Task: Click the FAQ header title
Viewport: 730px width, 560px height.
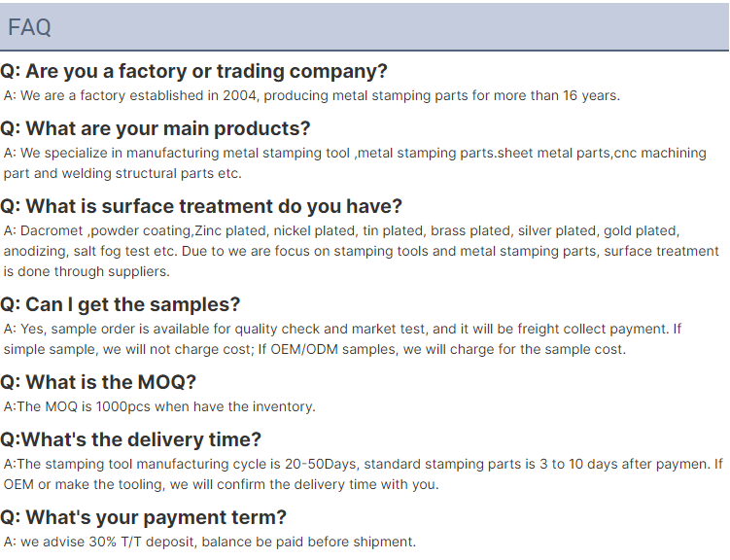Action: point(29,27)
